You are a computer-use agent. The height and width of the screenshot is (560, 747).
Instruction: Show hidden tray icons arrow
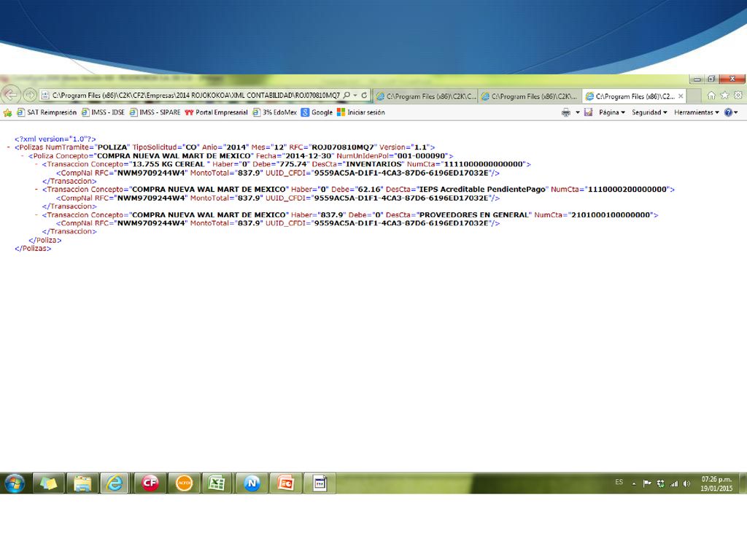coord(634,484)
